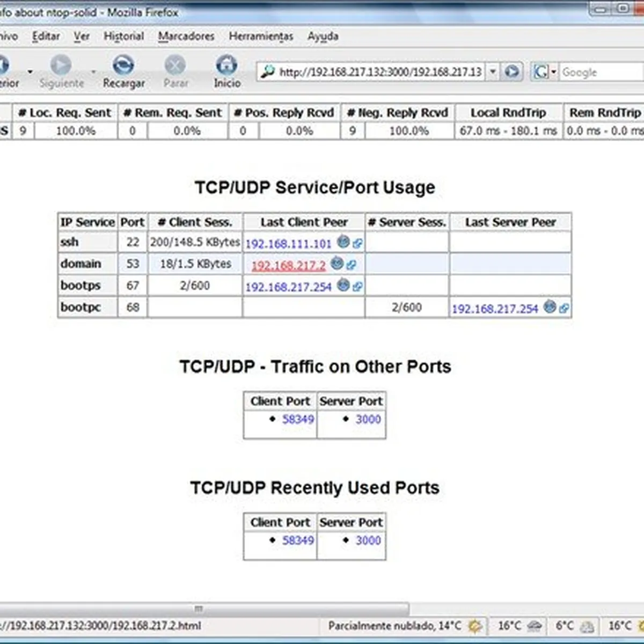
Task: Open client port 58349 under Other Ports
Action: 298,419
